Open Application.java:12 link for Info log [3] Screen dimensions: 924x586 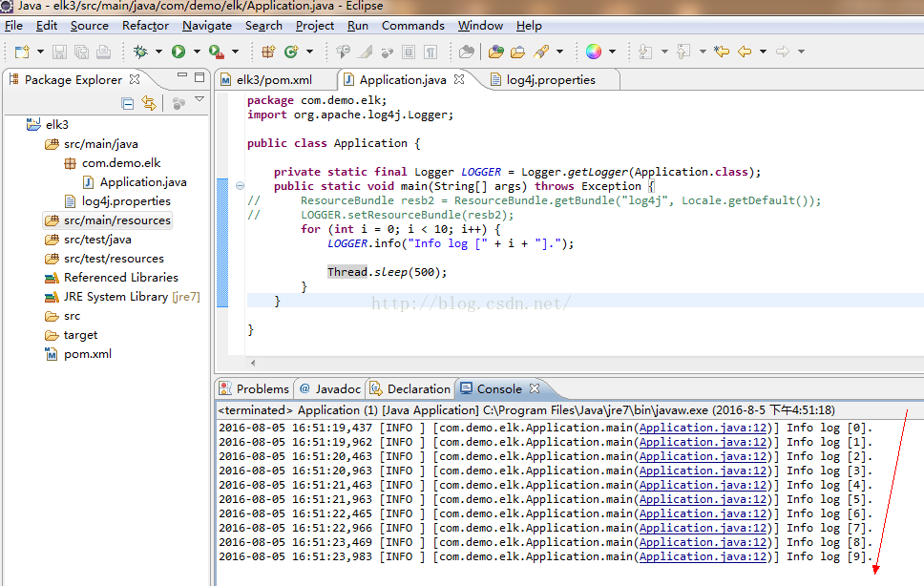point(703,471)
